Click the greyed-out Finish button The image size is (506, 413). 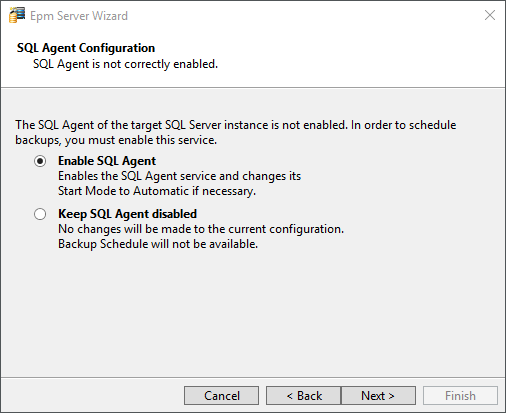pos(460,396)
